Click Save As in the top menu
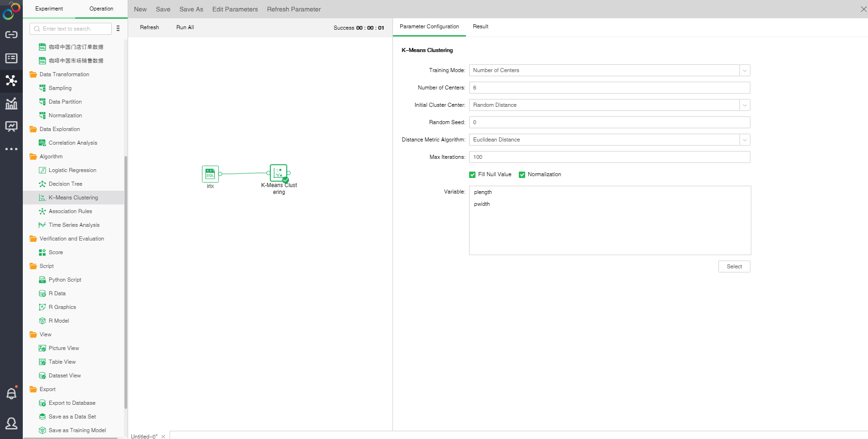Viewport: 868px width, 439px height. click(x=191, y=9)
